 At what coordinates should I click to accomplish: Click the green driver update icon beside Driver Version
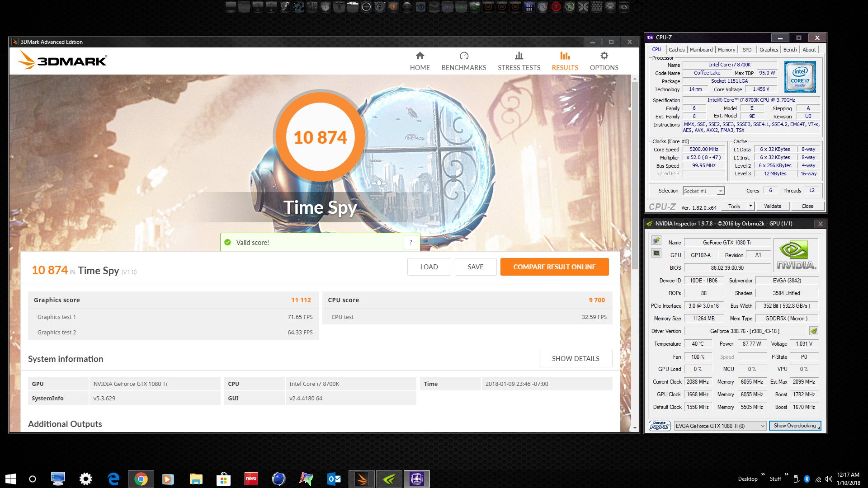pos(814,331)
